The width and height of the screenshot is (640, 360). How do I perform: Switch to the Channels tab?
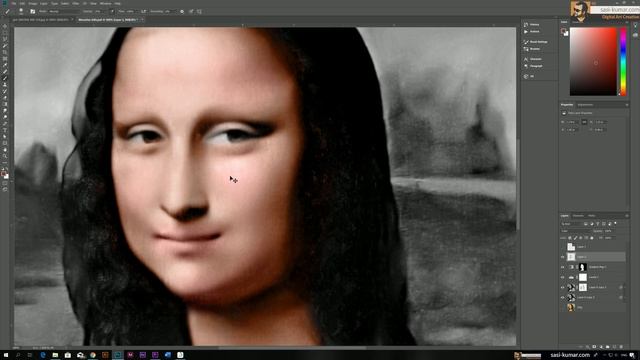578,216
